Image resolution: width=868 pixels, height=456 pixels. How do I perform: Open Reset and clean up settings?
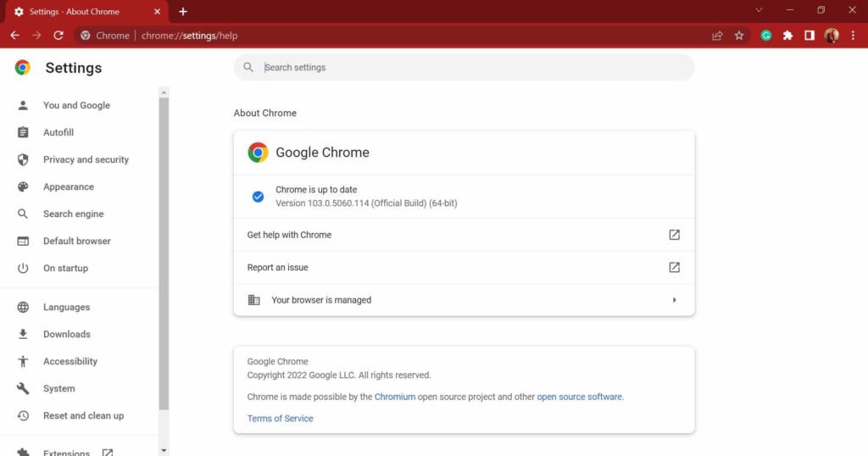point(84,415)
